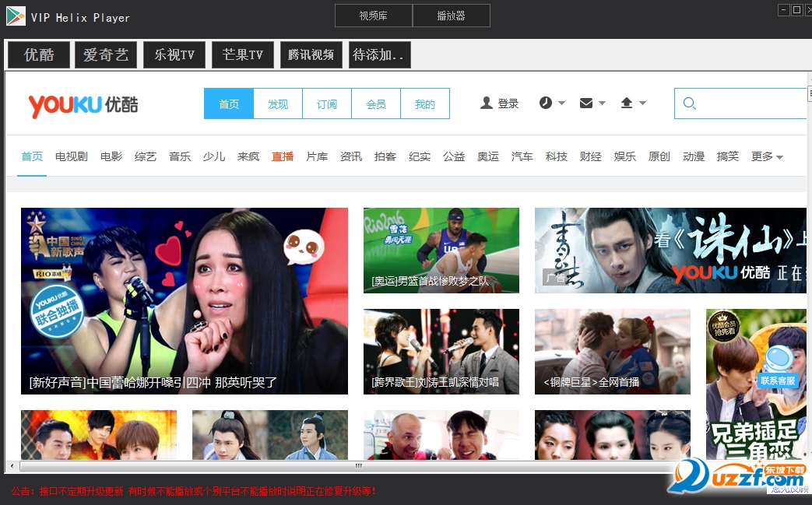This screenshot has height=505, width=812.
Task: Go to 汽车 category
Action: click(x=522, y=156)
